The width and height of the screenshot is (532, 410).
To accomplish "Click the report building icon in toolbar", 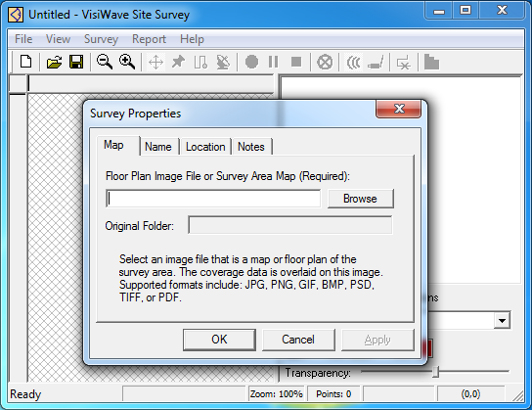I will [x=431, y=62].
